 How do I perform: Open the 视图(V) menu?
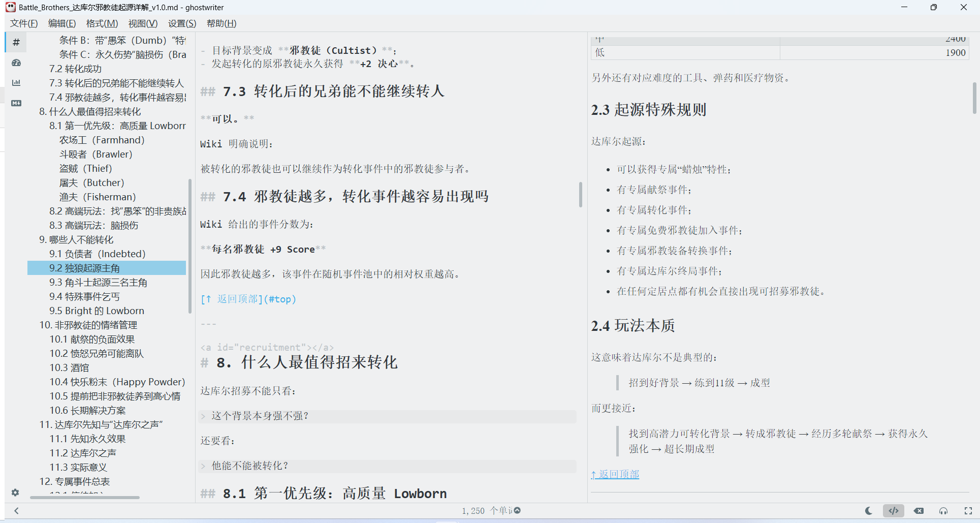tap(143, 23)
